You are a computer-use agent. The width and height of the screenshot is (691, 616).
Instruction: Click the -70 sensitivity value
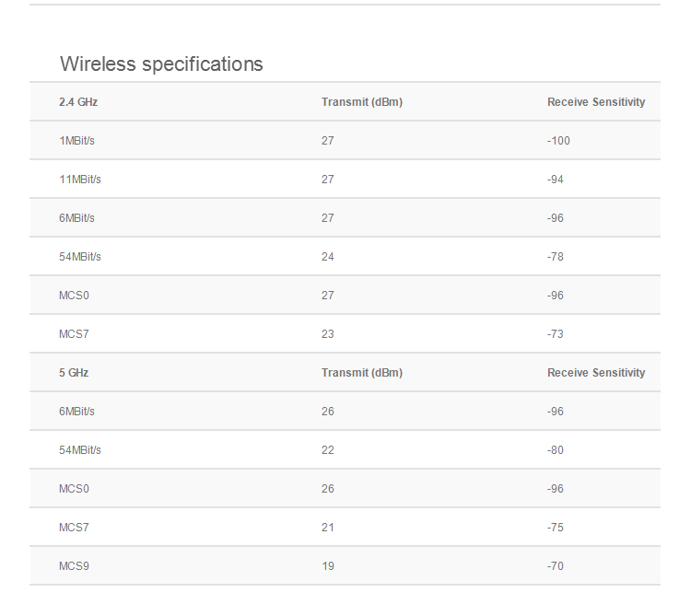tap(556, 566)
